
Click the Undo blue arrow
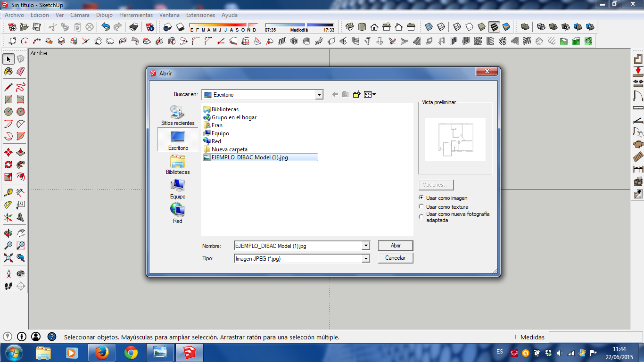(106, 27)
